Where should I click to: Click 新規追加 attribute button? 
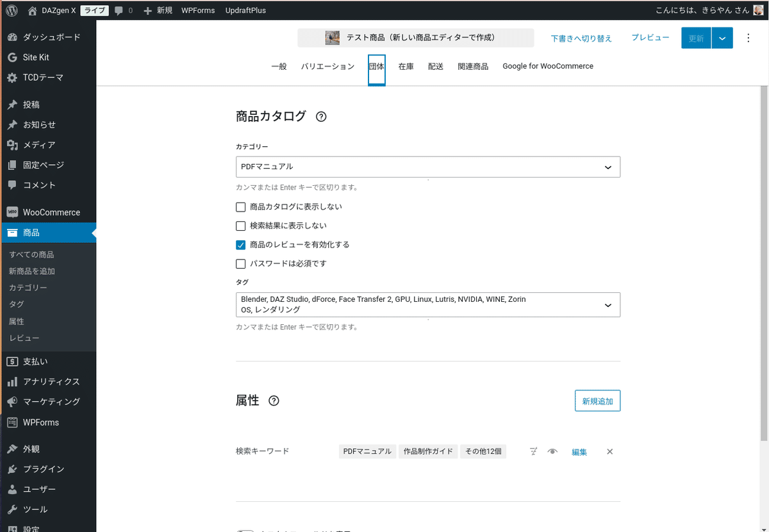coord(597,401)
